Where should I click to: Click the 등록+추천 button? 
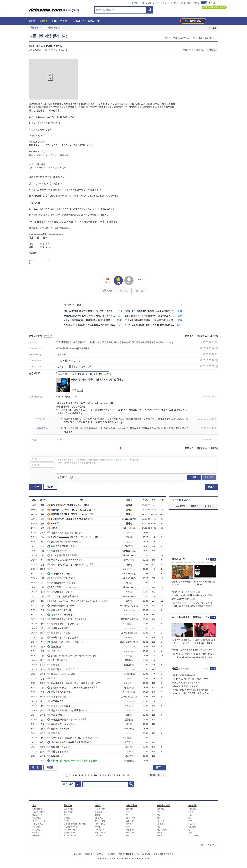[x=209, y=477]
